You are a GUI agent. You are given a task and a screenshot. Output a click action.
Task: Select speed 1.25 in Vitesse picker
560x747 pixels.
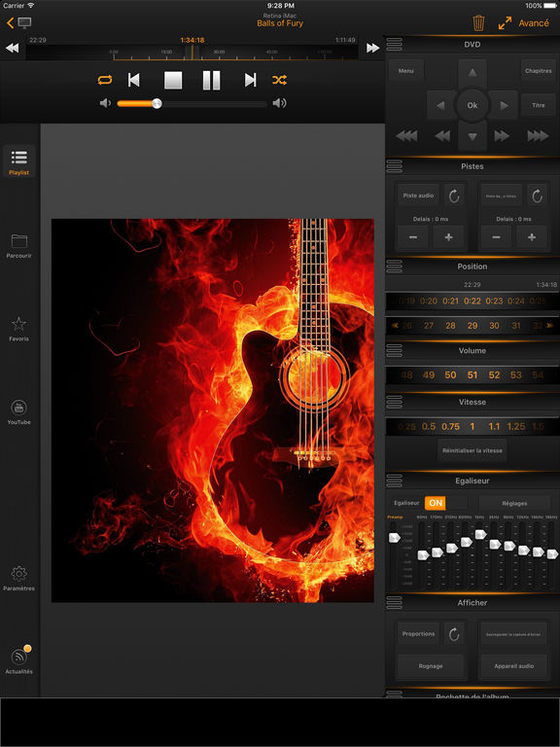point(516,426)
